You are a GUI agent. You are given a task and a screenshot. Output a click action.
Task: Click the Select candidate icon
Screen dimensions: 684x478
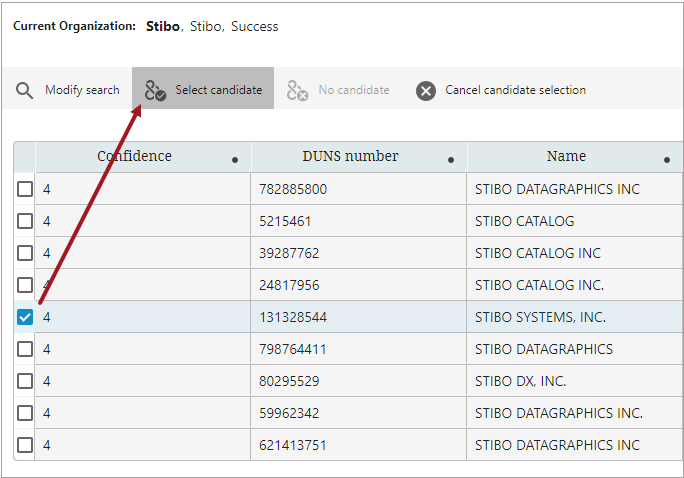point(155,90)
